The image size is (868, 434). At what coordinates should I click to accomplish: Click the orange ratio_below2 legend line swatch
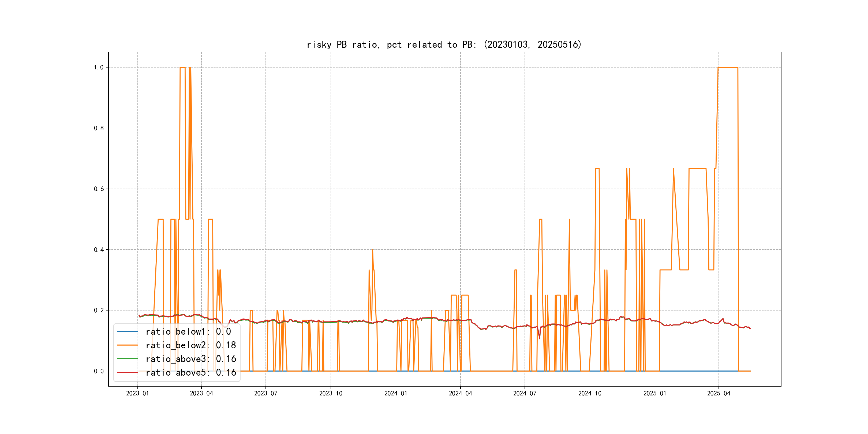click(127, 345)
